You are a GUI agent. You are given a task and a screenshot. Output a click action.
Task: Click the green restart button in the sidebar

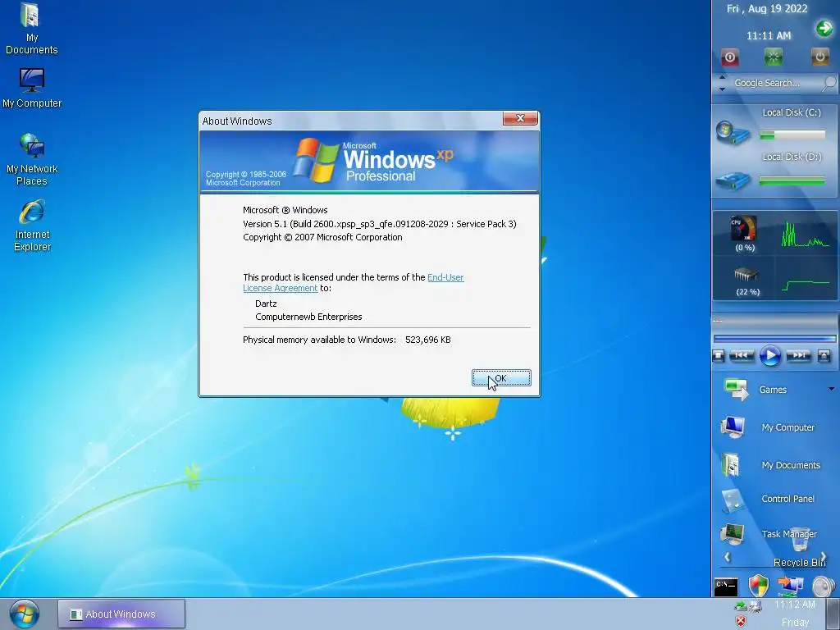click(773, 57)
